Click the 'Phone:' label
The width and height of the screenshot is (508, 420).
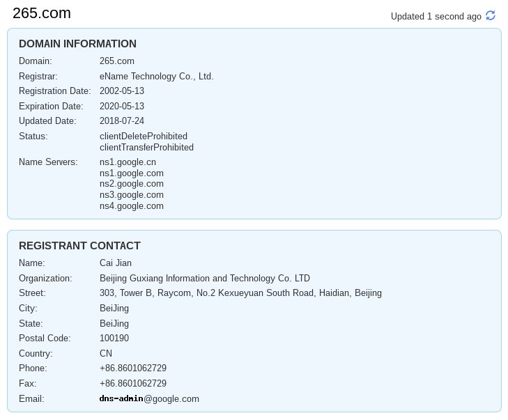tap(33, 368)
